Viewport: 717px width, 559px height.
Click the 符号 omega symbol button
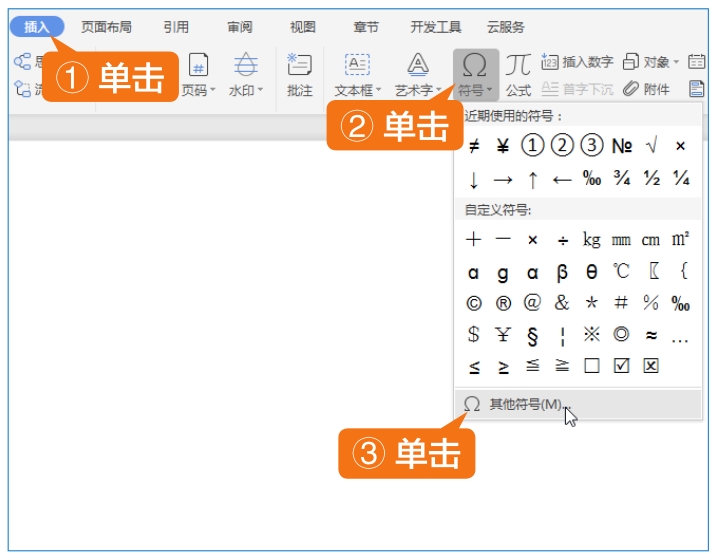coord(476,74)
